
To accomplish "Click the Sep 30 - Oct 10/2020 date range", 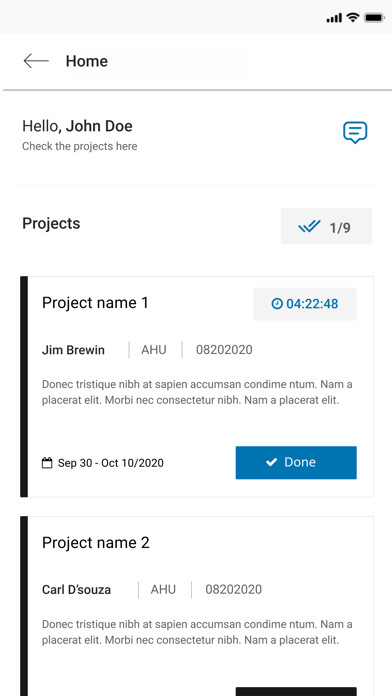I will (x=111, y=463).
